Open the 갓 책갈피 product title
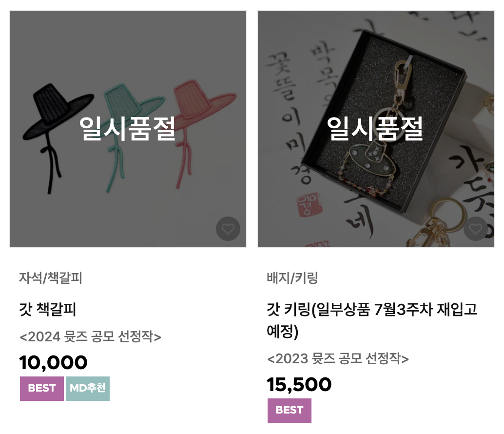 48,309
